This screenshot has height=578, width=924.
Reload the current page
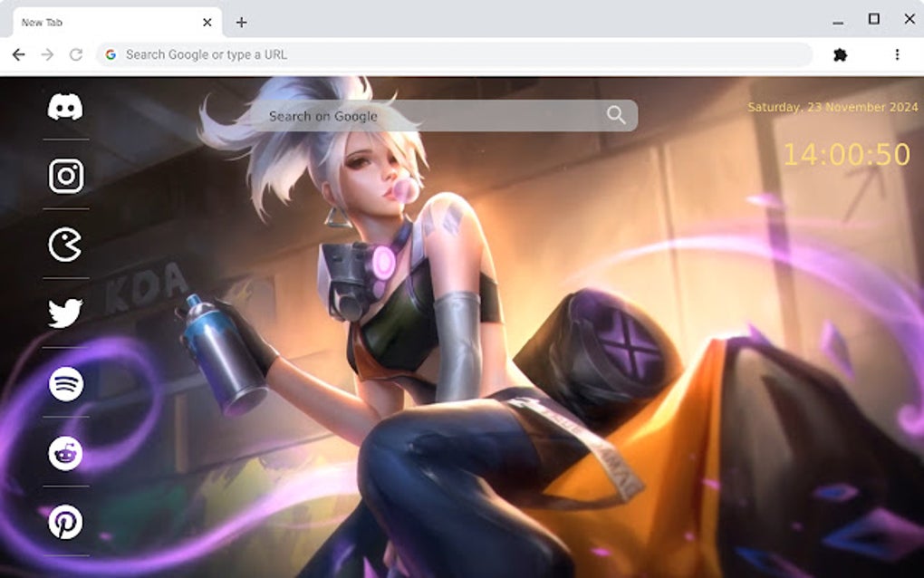pyautogui.click(x=76, y=54)
